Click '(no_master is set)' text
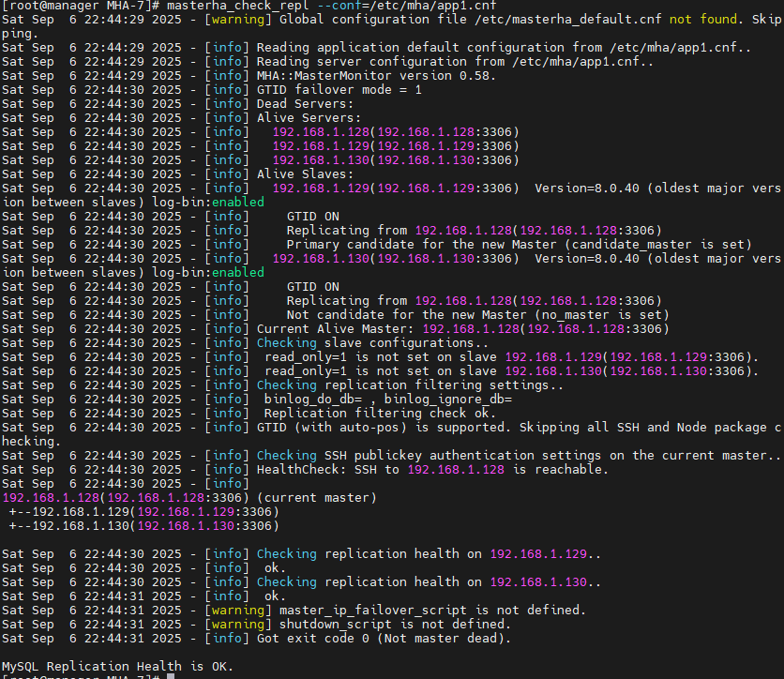 pyautogui.click(x=601, y=314)
